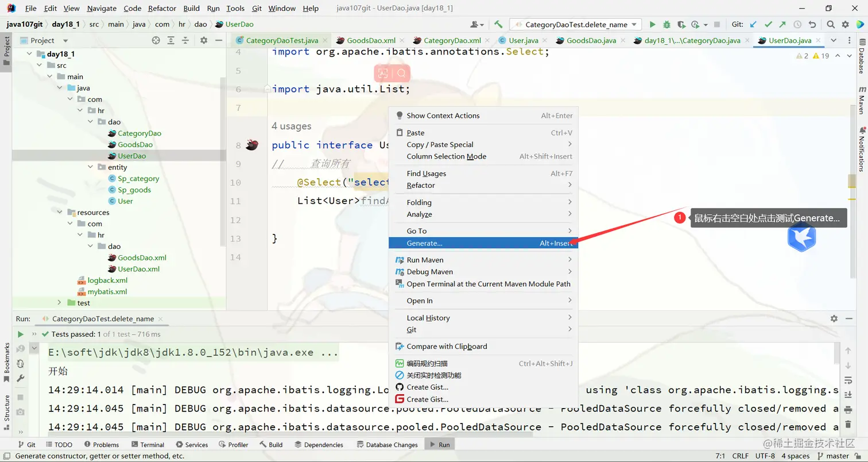This screenshot has width=868, height=462.
Task: Commit changes with the Git checkmark
Action: pyautogui.click(x=768, y=24)
